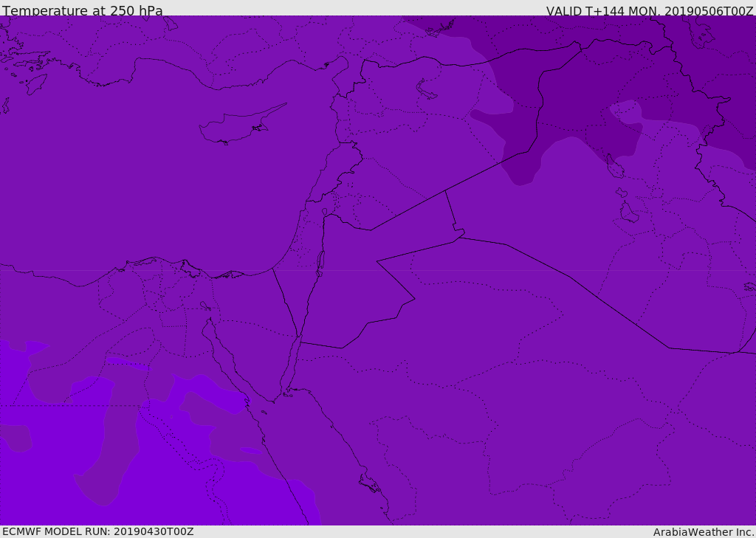The height and width of the screenshot is (538, 756).
Task: Click the small lake in northern Syria
Action: coord(427,89)
